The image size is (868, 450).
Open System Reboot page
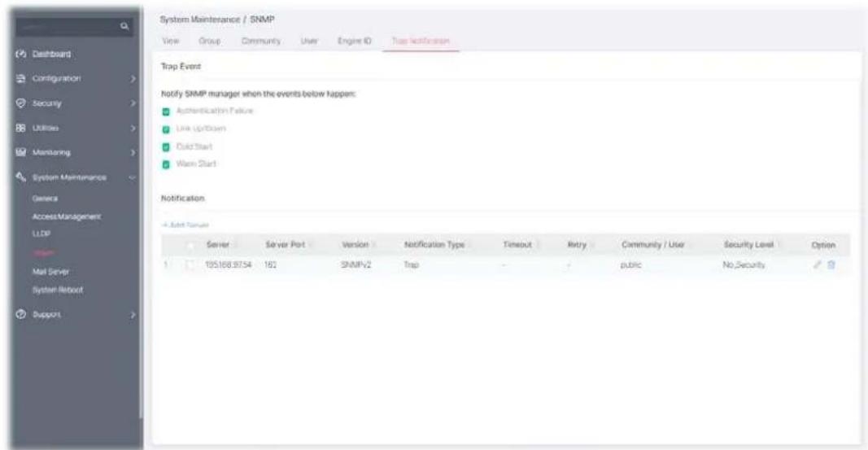58,290
